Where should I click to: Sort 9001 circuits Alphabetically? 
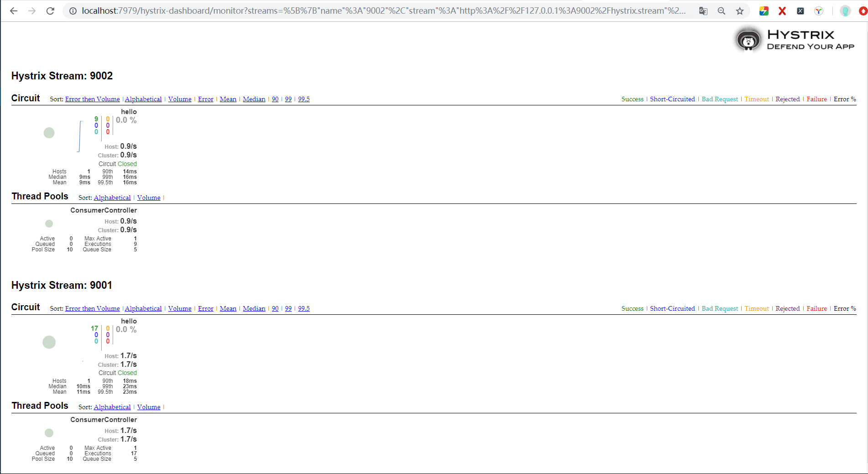click(143, 308)
